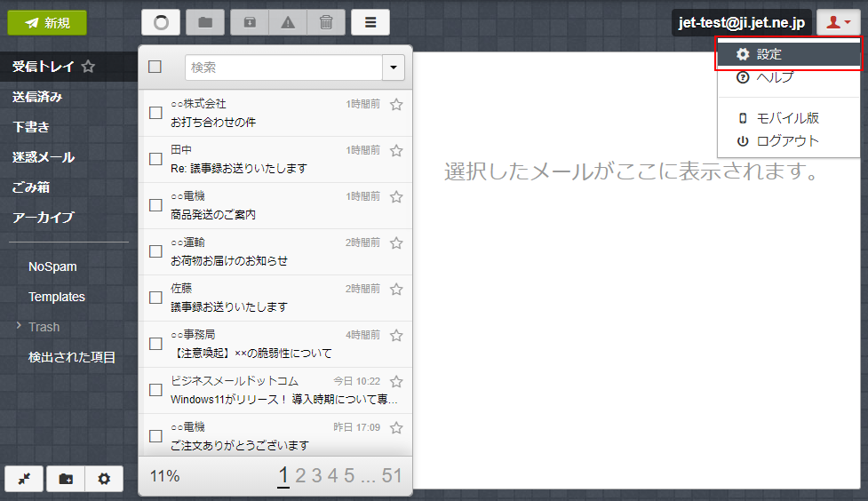
Task: Click the trash can delete icon
Action: click(326, 23)
